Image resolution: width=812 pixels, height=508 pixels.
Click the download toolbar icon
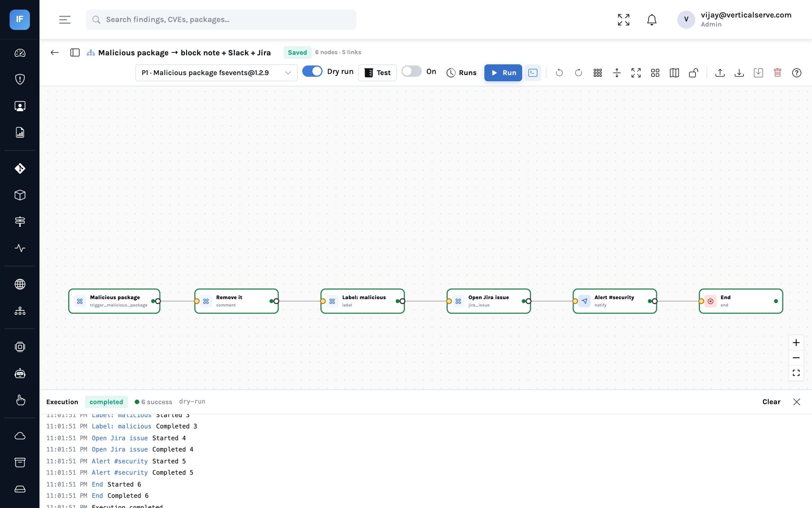739,73
